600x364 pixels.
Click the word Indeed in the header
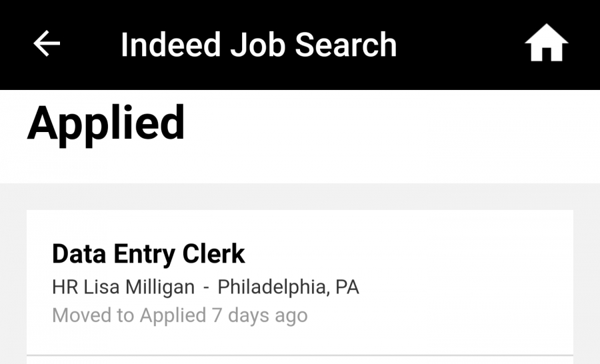(x=171, y=45)
